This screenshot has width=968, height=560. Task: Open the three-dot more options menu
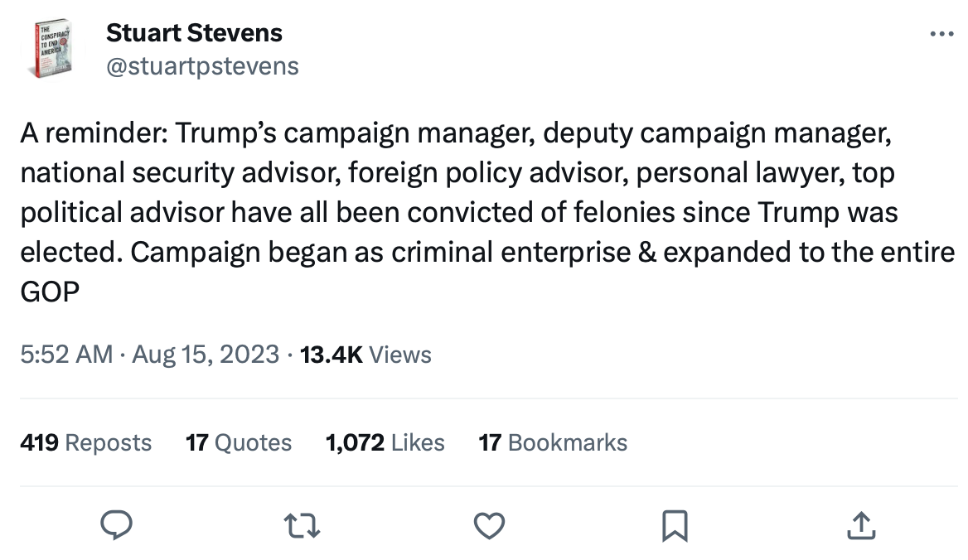coord(941,35)
